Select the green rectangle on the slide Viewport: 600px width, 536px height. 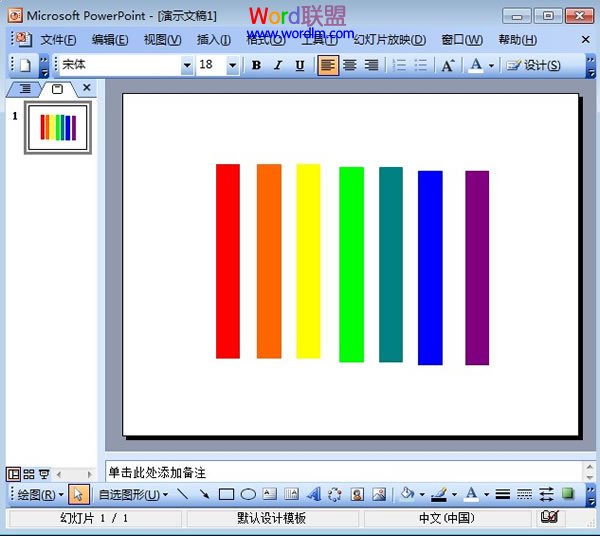[351, 264]
